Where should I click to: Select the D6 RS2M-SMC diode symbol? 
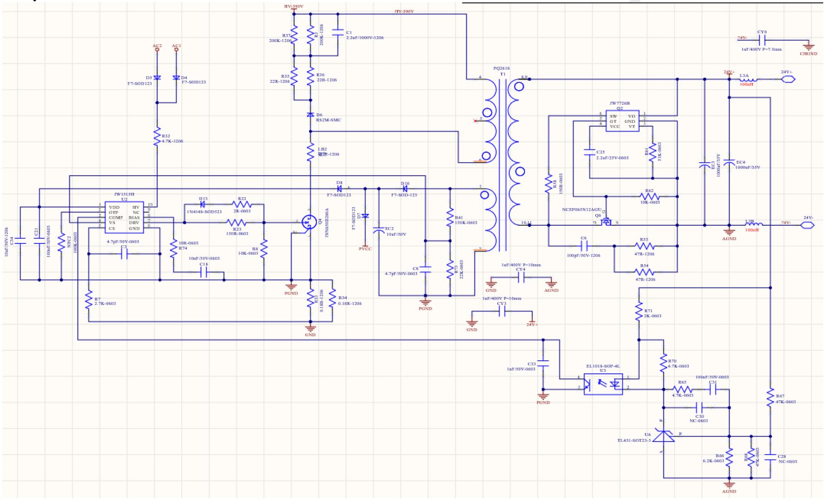point(311,115)
